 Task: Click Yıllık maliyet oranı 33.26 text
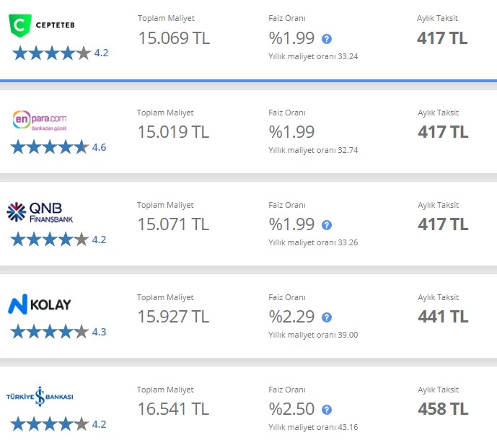[x=313, y=243]
